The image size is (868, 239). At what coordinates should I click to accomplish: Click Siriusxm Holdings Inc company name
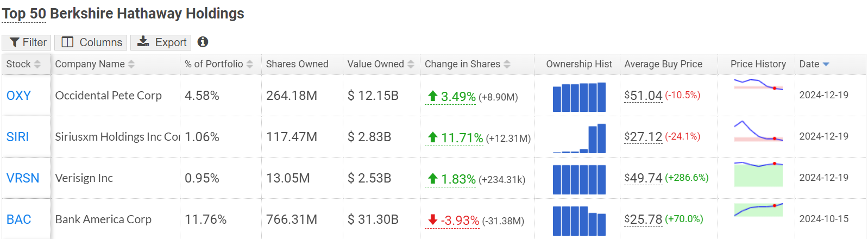click(x=117, y=137)
